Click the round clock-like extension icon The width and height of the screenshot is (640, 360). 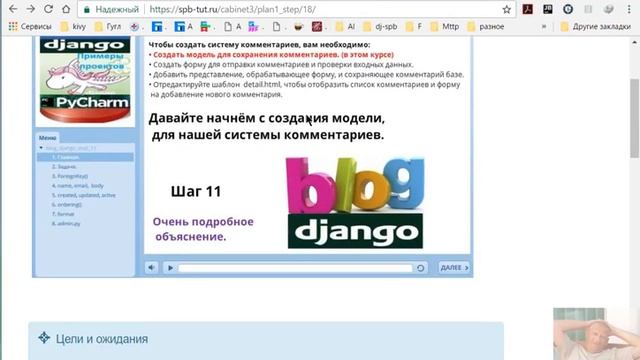568,9
